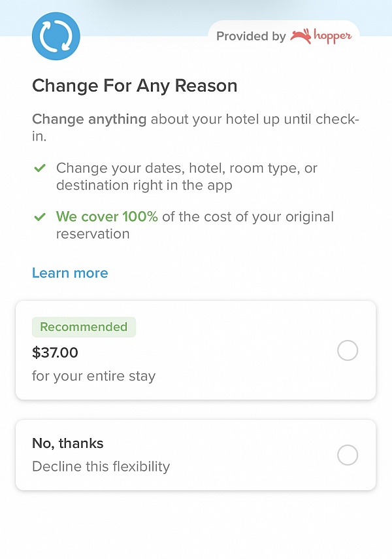392x559 pixels.
Task: Click the 'We cover 100%' highlighted text
Action: [x=106, y=216]
